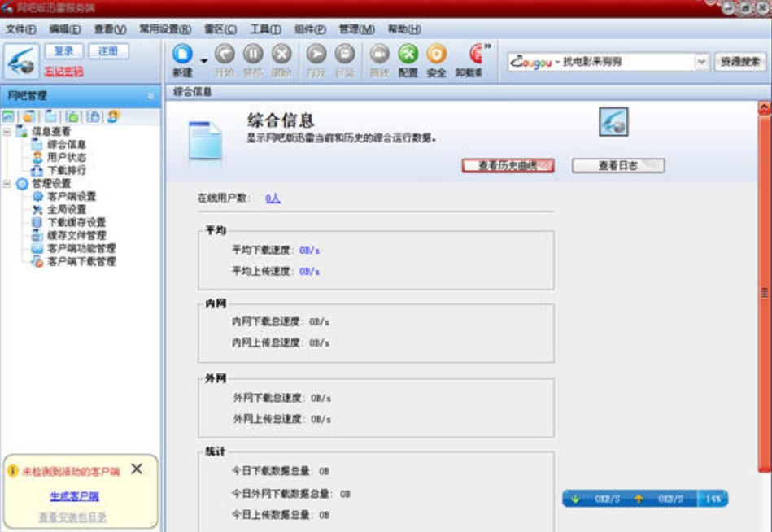
Task: Click the 查看历史曲线 button
Action: tap(508, 165)
